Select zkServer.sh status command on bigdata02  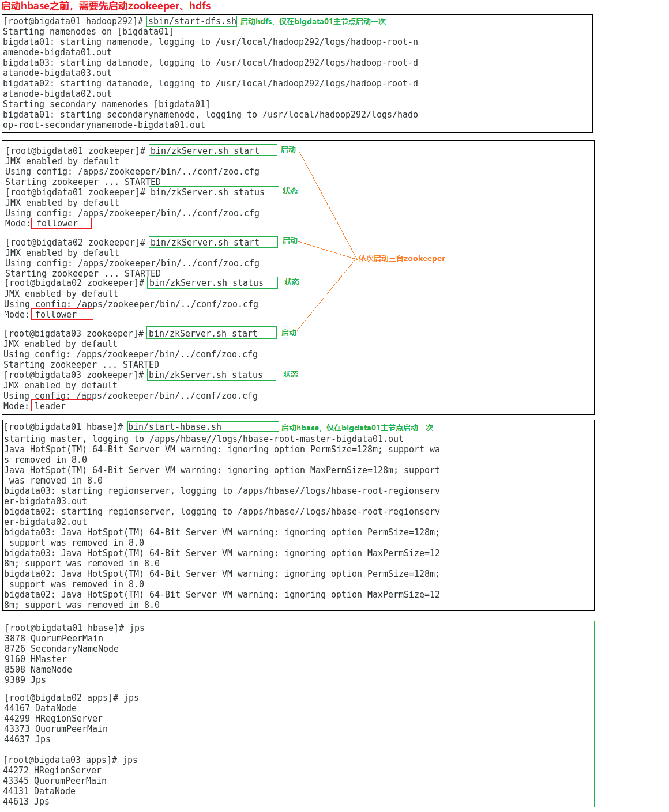212,282
